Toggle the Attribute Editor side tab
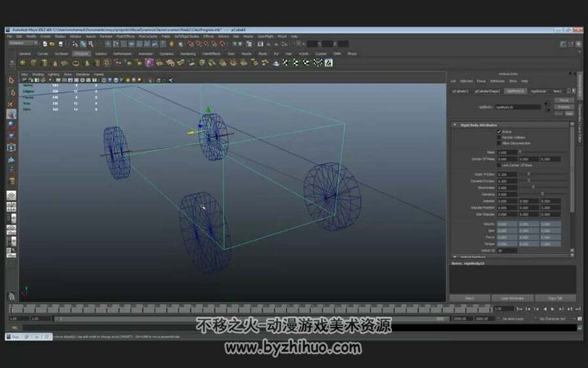This screenshot has width=588, height=368. (580, 86)
